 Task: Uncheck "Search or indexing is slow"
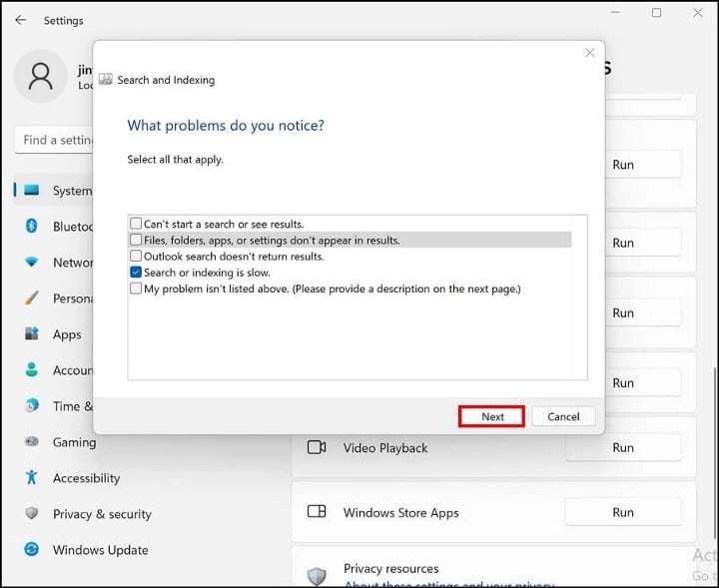coord(136,273)
